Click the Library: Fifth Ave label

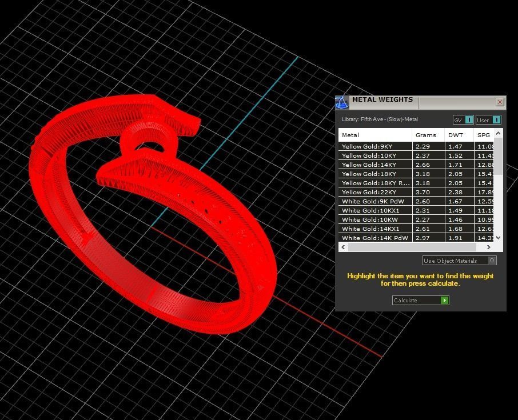click(380, 119)
